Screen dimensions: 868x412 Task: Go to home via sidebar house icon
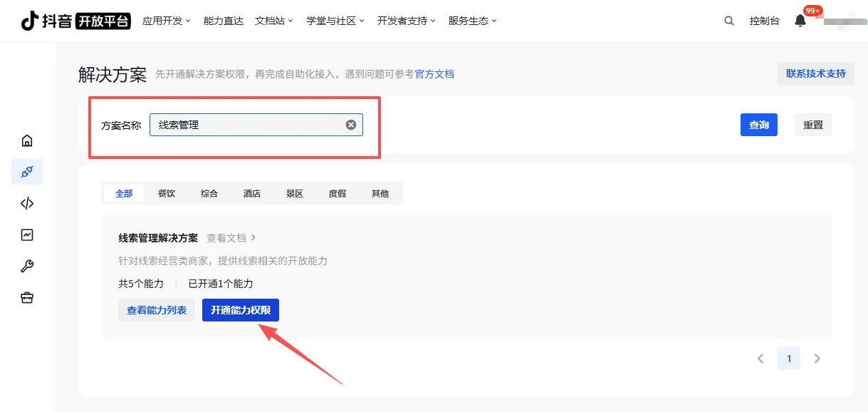pos(27,140)
